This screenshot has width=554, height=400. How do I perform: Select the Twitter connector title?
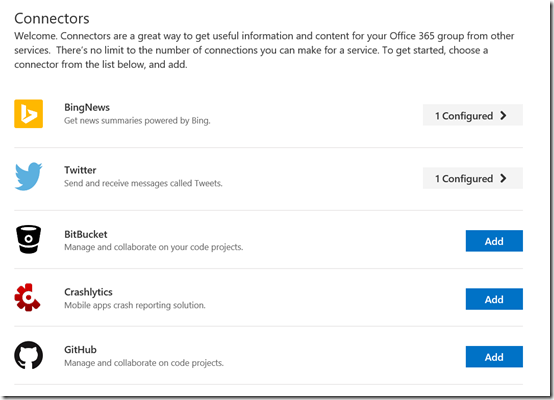(80, 170)
